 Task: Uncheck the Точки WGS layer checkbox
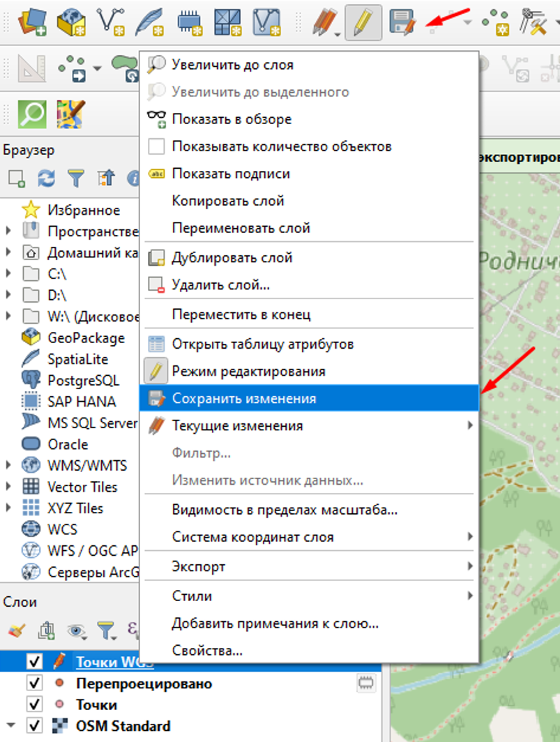[33, 662]
